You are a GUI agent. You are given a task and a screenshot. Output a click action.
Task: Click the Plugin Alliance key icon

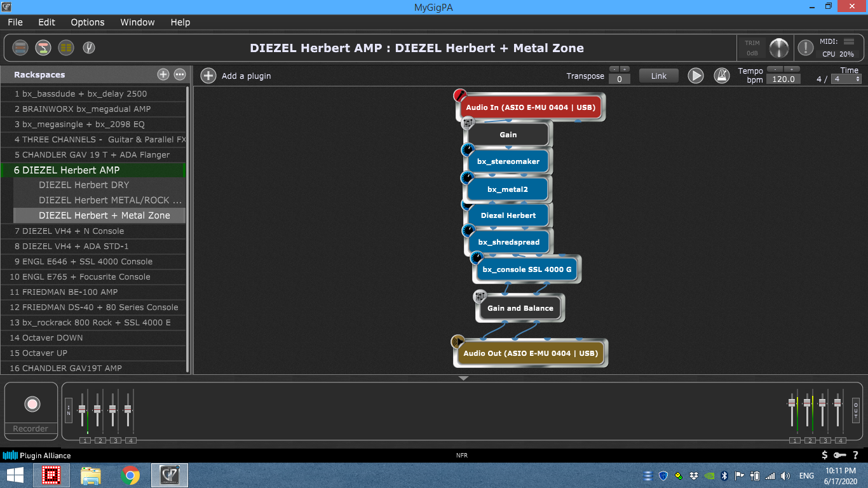(x=840, y=455)
